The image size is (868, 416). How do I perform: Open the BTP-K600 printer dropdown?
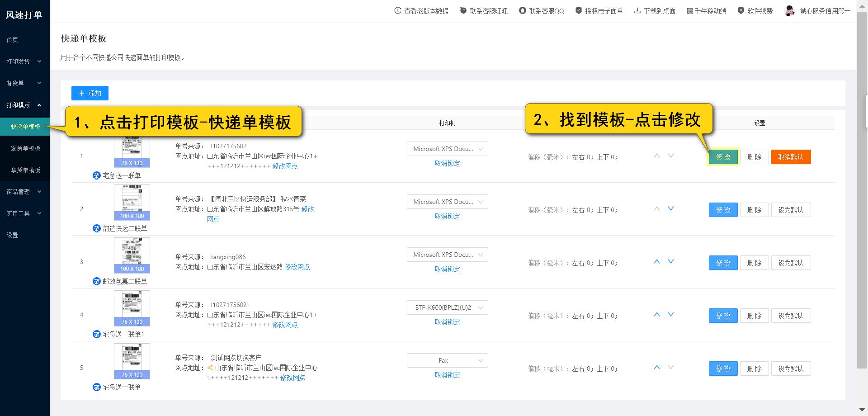447,307
